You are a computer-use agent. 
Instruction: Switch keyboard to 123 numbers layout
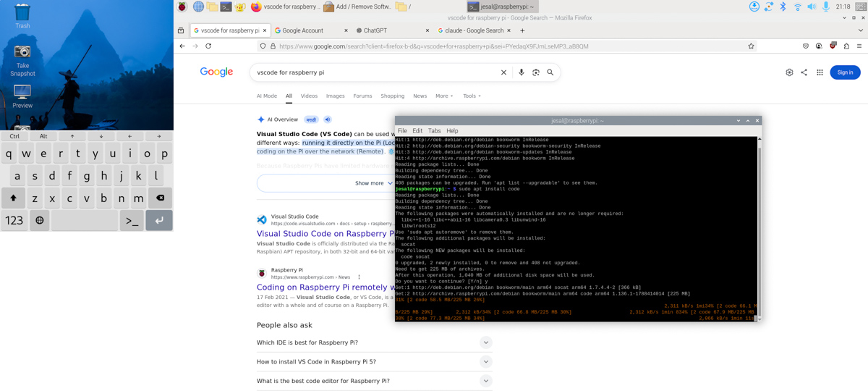[14, 220]
